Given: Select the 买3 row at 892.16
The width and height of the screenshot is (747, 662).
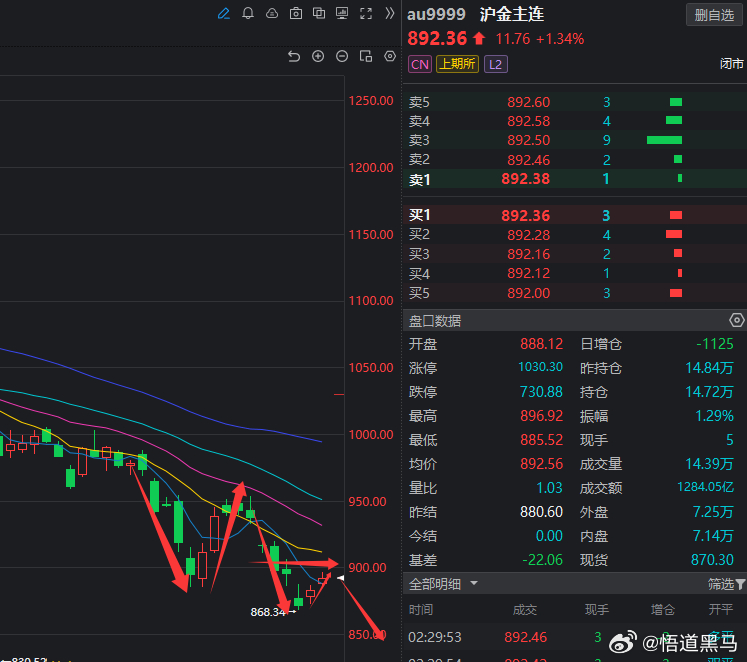Looking at the screenshot, I should coord(575,254).
